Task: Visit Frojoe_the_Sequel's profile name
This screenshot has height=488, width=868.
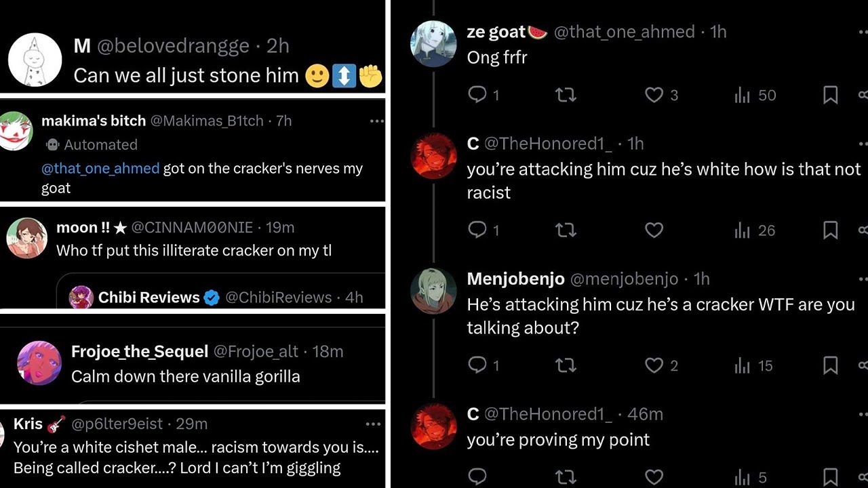Action: click(x=139, y=351)
